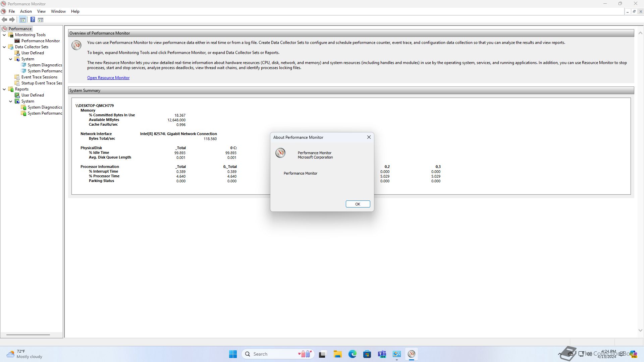Click the vertical scrollbar down arrow
The width and height of the screenshot is (644, 362).
[x=640, y=330]
